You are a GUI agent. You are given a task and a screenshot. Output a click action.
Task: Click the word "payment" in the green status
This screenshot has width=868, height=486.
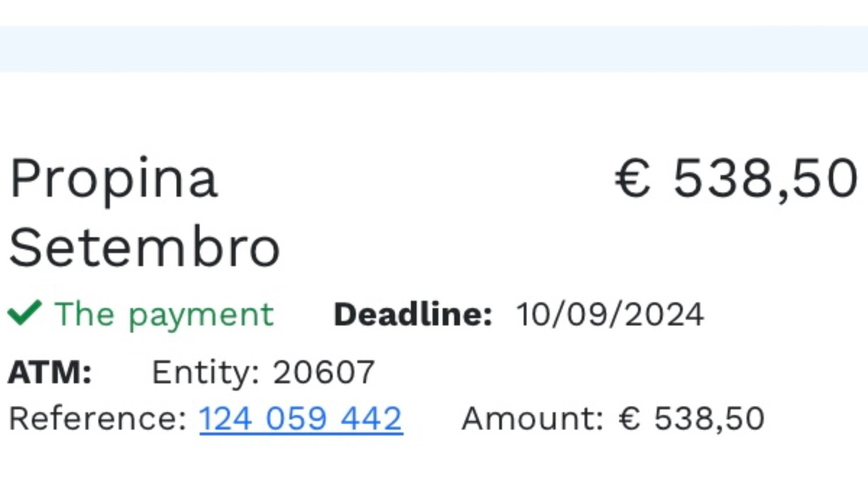(x=201, y=316)
